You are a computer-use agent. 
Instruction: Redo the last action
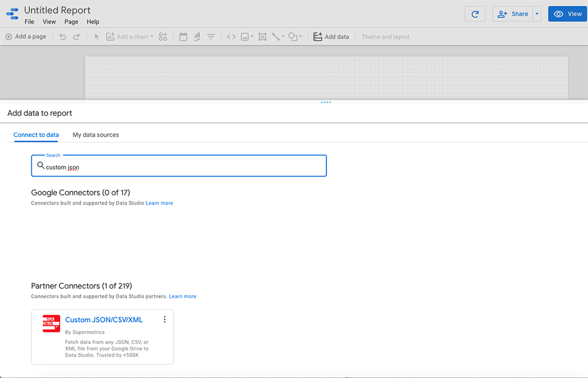click(x=76, y=37)
